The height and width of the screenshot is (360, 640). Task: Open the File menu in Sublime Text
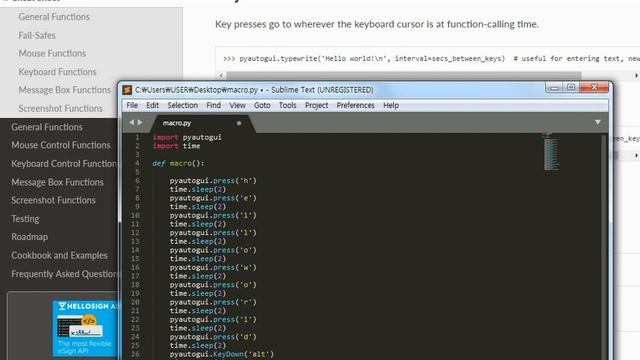pyautogui.click(x=132, y=105)
